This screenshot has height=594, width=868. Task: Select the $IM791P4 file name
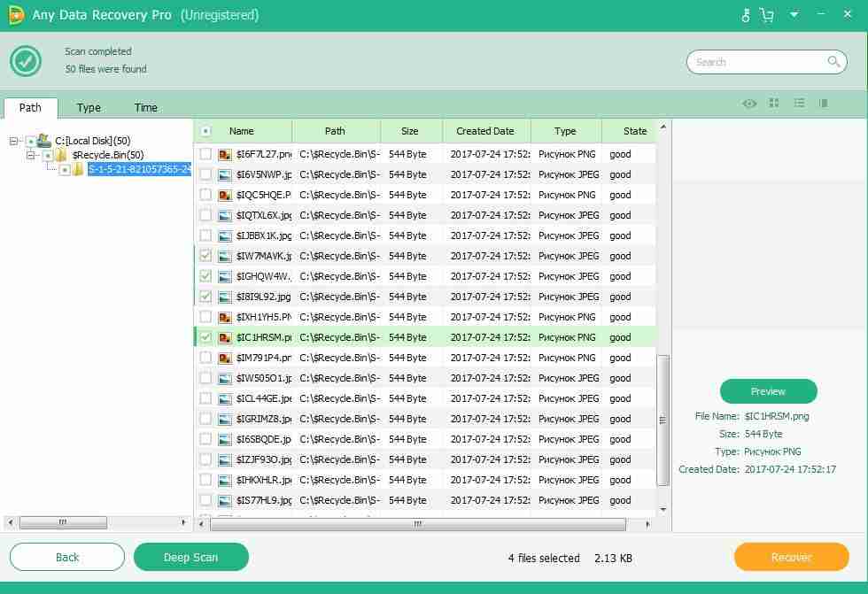coord(264,358)
